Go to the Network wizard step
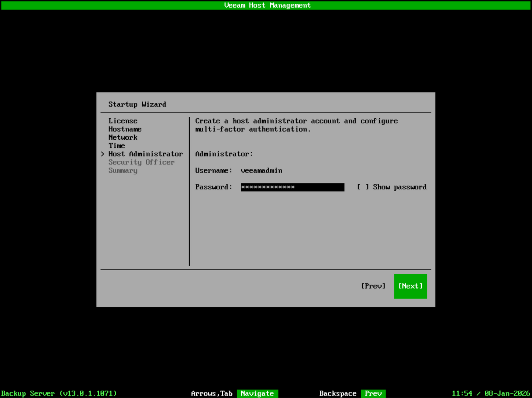The width and height of the screenshot is (532, 398). [123, 137]
